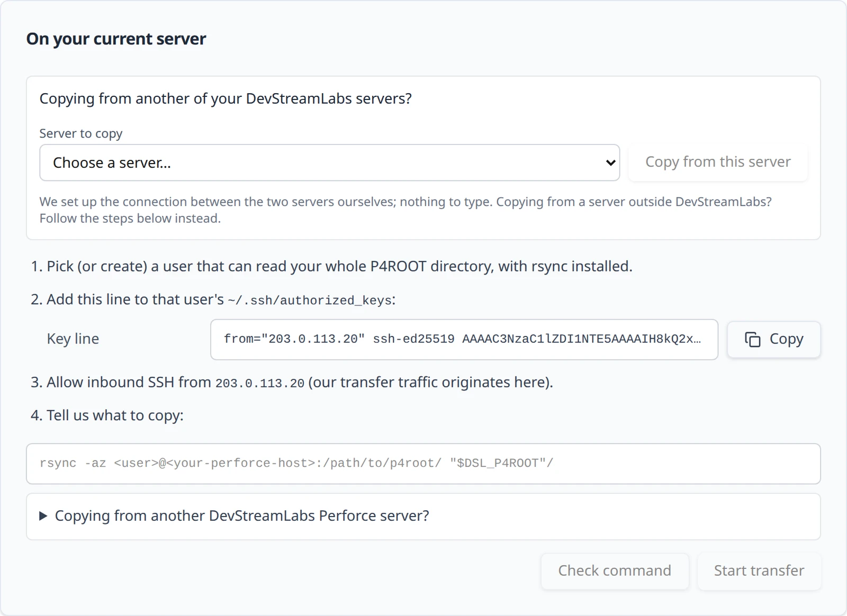Click the 'Copy from this server' button
This screenshot has width=847, height=616.
pyautogui.click(x=718, y=162)
